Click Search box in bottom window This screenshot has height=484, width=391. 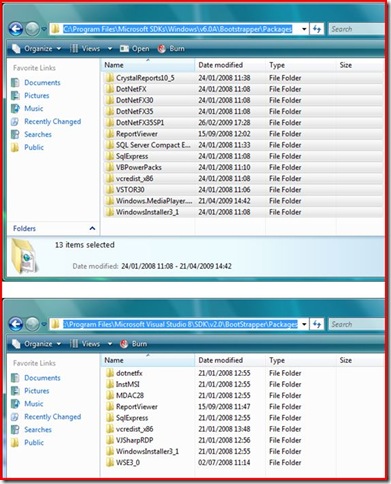(357, 324)
